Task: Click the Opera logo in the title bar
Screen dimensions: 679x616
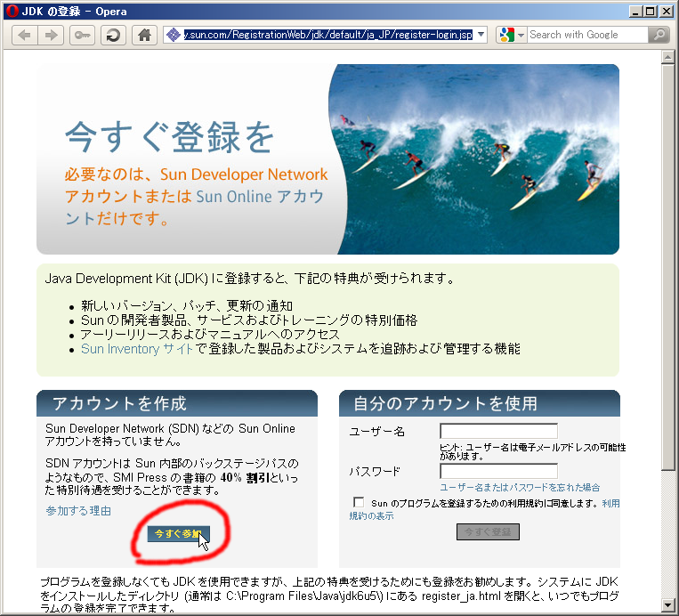Action: 12,11
